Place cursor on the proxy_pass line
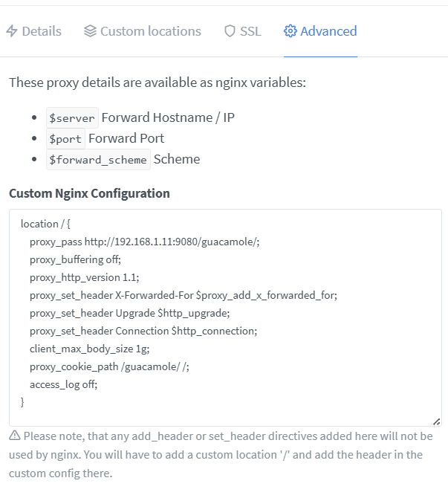Viewport: 448px width, 498px height. point(145,242)
